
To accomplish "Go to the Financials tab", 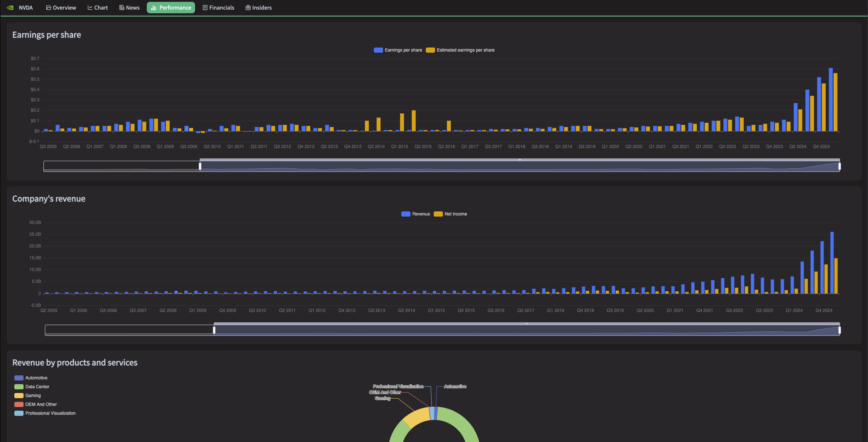I will pyautogui.click(x=219, y=8).
